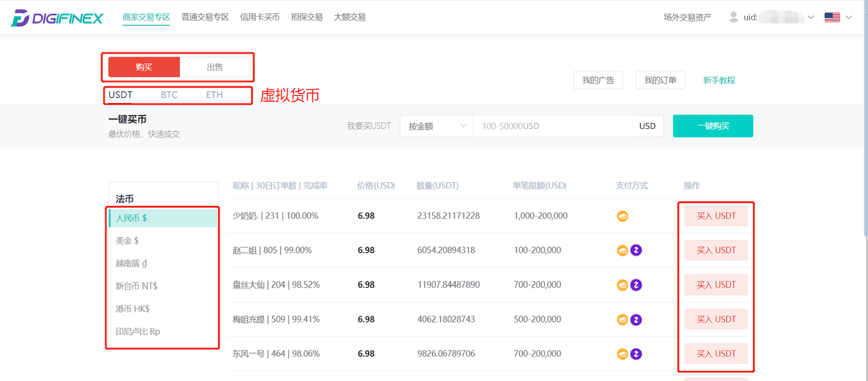Click purple payment icon in 赵二姐 row
868x381 pixels.
[636, 250]
